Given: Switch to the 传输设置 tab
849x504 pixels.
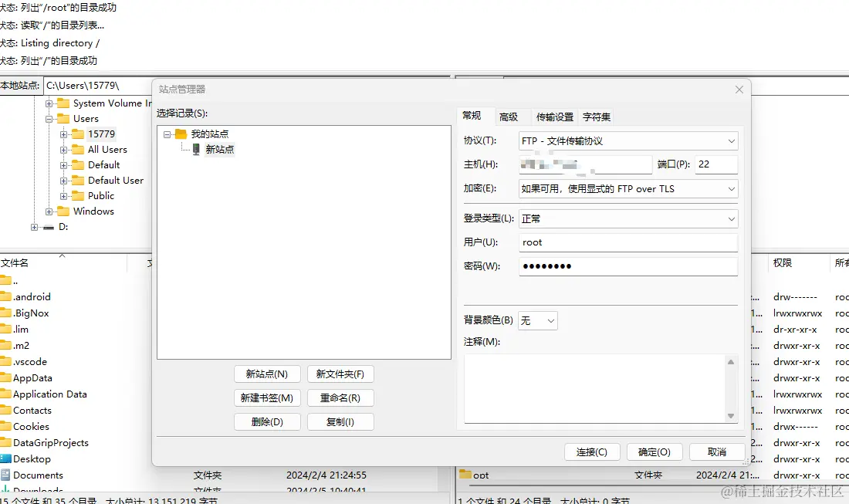Looking at the screenshot, I should pos(554,117).
